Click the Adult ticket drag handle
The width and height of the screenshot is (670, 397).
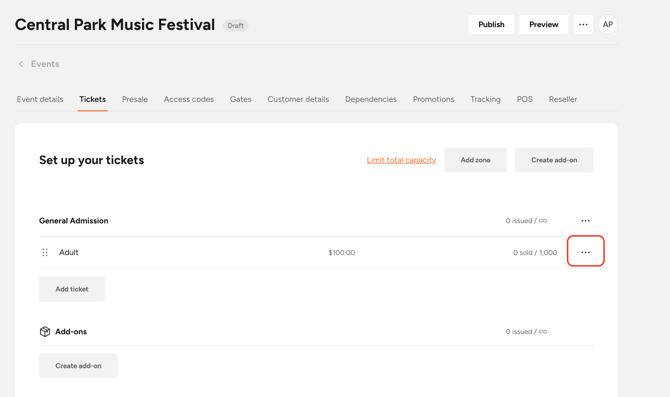click(45, 253)
